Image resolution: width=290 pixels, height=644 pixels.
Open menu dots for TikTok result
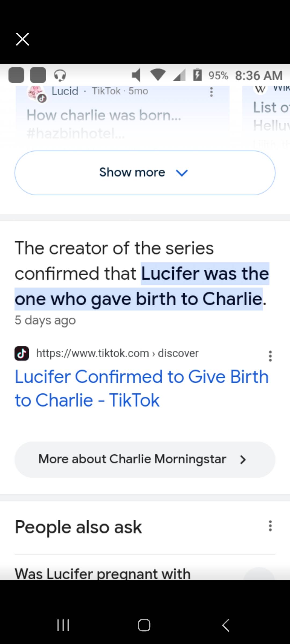tap(270, 356)
